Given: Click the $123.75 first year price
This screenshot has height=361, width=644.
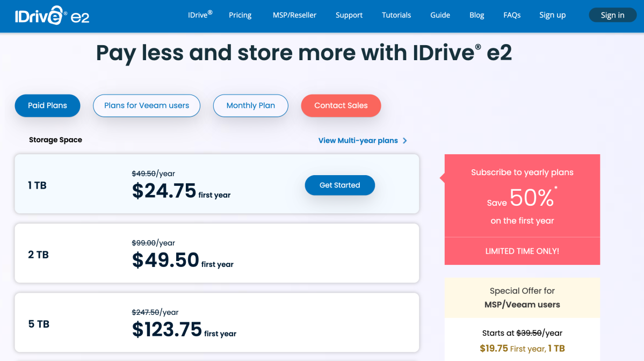Looking at the screenshot, I should 184,330.
